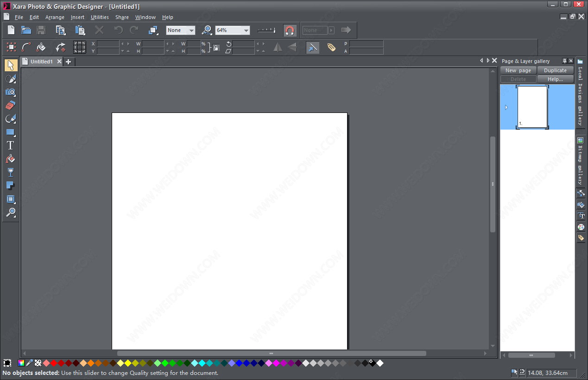Click the horizontal canvas scrollbar
Viewport: 588px width, 380px height.
[x=272, y=354]
